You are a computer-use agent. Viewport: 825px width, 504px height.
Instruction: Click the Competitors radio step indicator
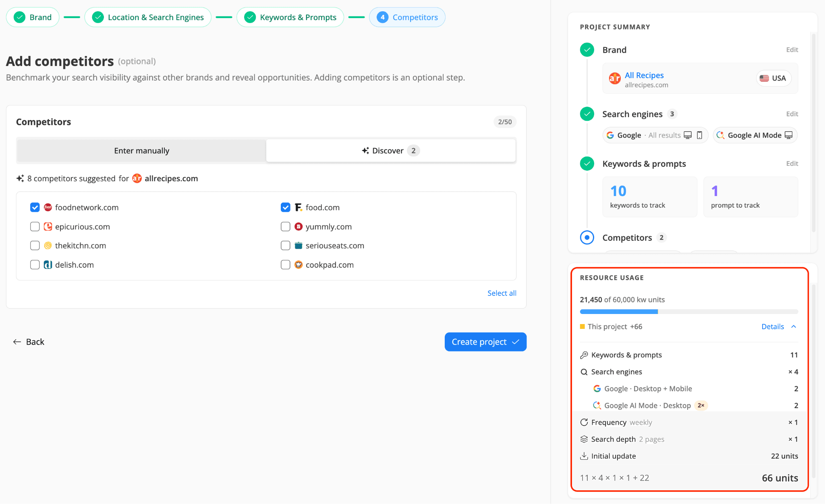[x=587, y=238]
